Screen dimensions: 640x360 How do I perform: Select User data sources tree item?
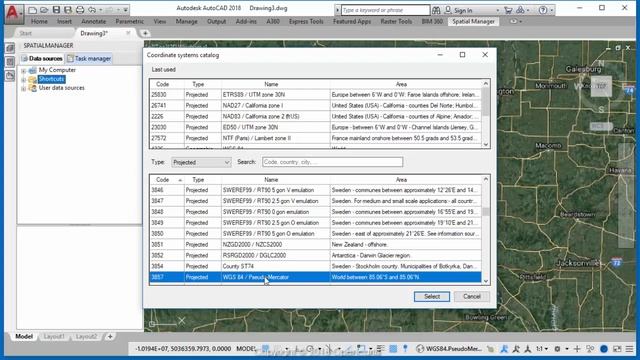click(x=61, y=88)
